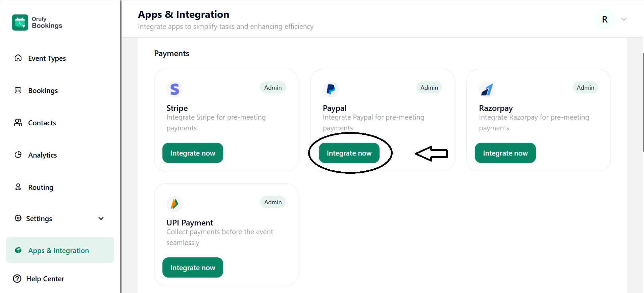Image resolution: width=644 pixels, height=293 pixels.
Task: Expand the Settings section chevron
Action: pos(101,218)
